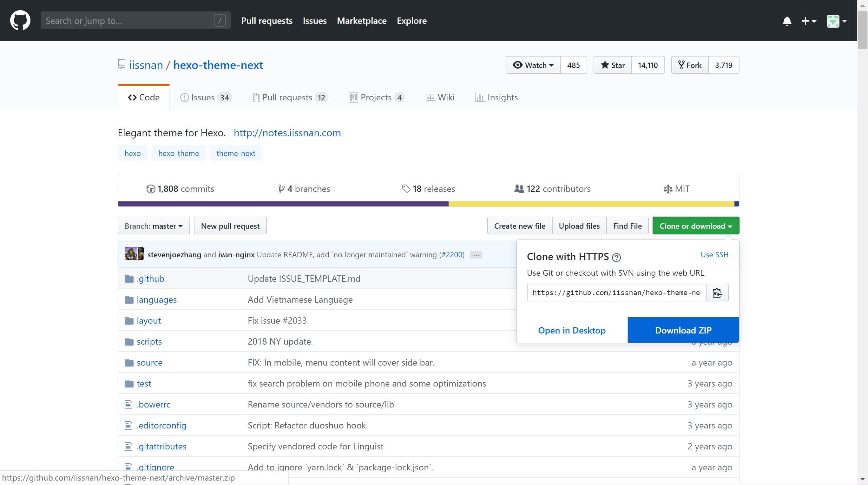This screenshot has height=485, width=868.
Task: Open the notes.iissnan.com link
Action: point(287,133)
